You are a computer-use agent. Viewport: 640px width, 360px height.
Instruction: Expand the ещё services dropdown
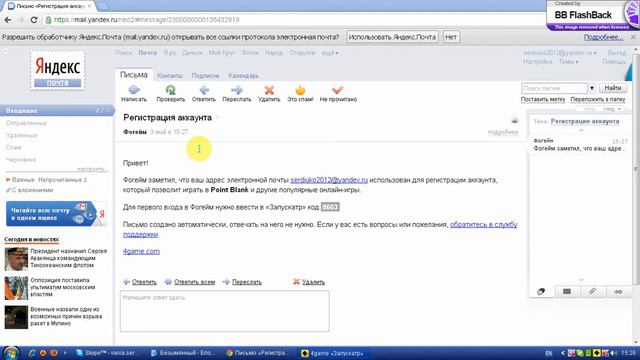(330, 53)
